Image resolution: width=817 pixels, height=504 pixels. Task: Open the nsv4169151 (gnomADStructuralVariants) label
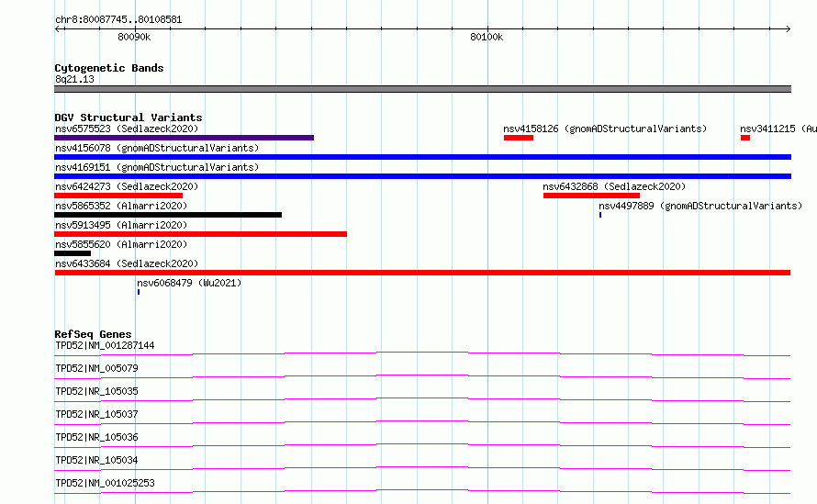(x=157, y=167)
